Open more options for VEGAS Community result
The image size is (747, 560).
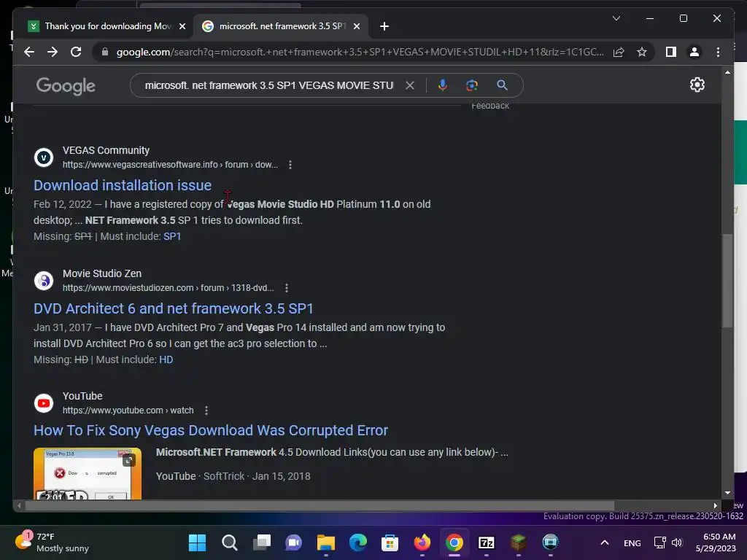click(x=290, y=165)
